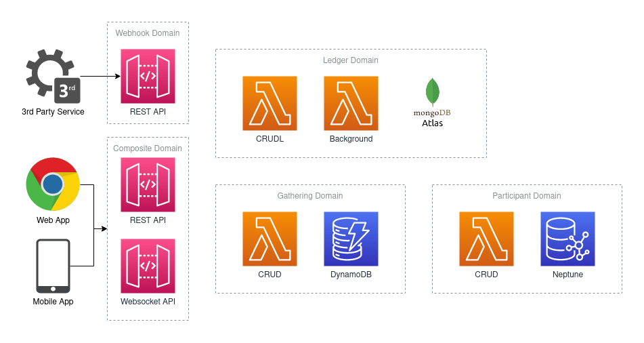Select the Mobile App phone icon

tap(53, 266)
